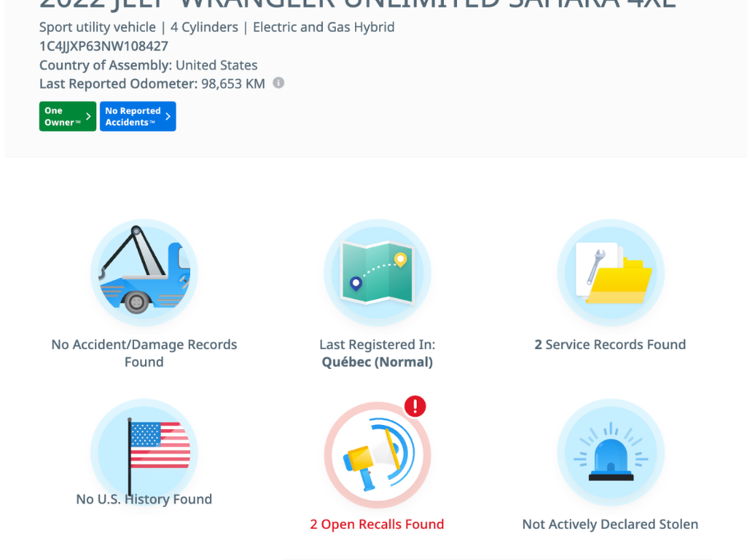
Task: Click the red exclamation alert badge
Action: click(x=415, y=406)
